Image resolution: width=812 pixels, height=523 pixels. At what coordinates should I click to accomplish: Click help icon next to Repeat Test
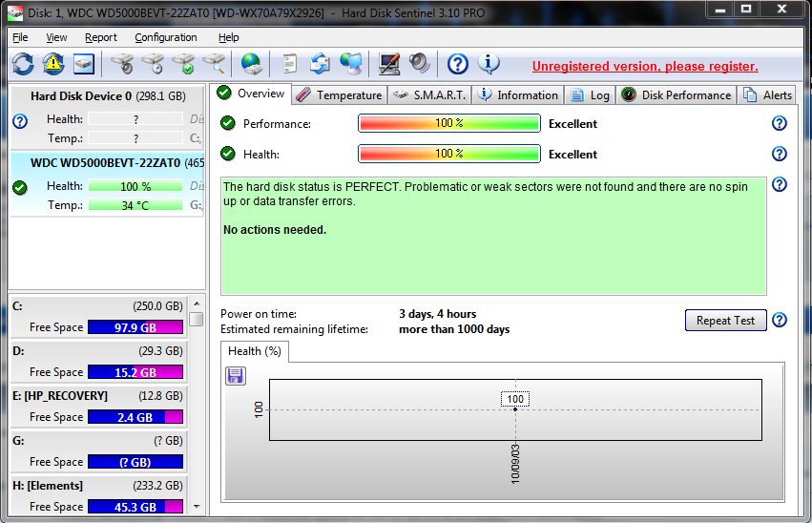(x=780, y=320)
